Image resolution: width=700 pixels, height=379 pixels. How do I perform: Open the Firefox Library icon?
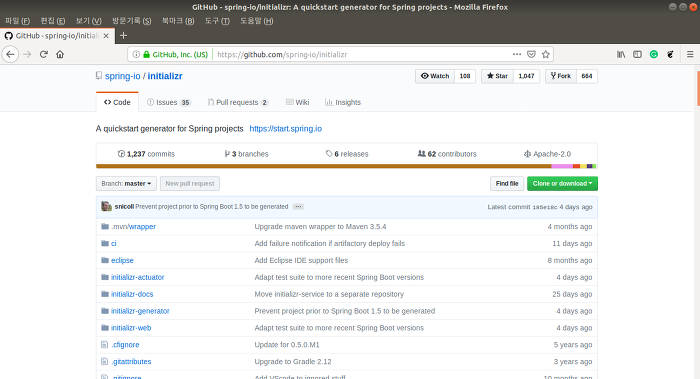point(621,54)
